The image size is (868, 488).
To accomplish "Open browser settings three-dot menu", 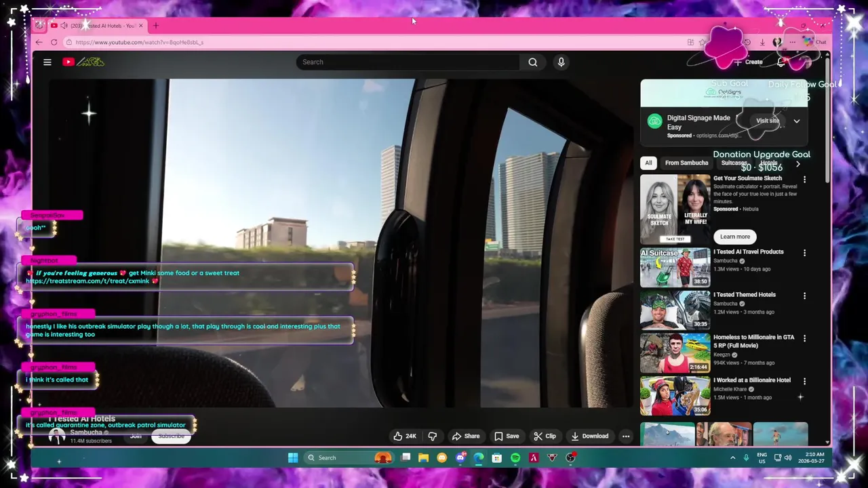I will (x=792, y=42).
